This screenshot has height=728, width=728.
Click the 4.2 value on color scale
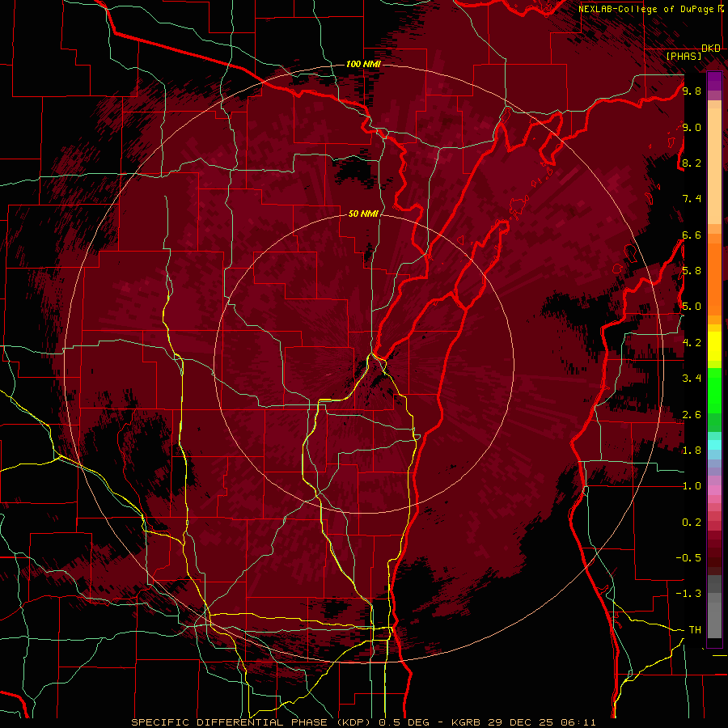coord(692,343)
